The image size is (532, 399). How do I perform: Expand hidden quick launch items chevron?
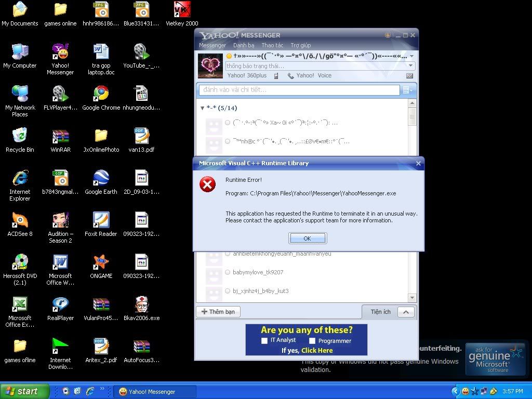click(x=102, y=389)
